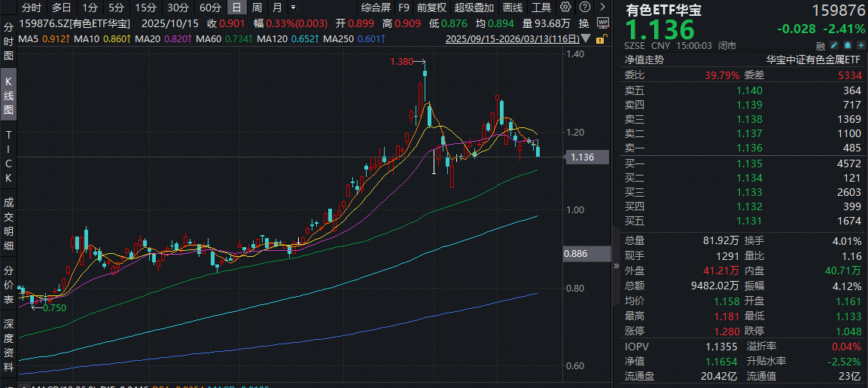The width and height of the screenshot is (868, 388).
Task: Open 成交明细 sidebar tab
Action: click(8, 224)
